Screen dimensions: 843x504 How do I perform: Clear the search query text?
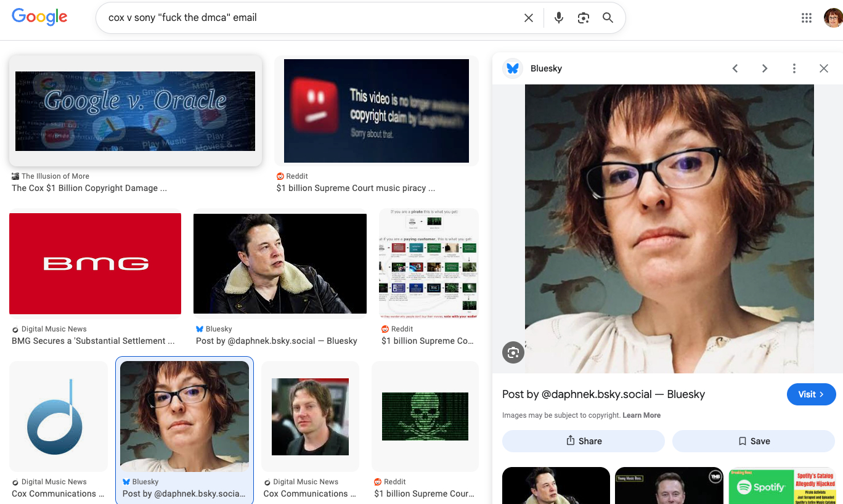[528, 18]
